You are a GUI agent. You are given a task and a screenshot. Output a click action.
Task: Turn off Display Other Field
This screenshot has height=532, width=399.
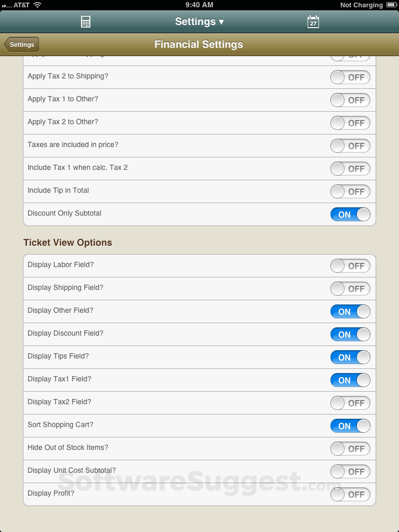(350, 312)
